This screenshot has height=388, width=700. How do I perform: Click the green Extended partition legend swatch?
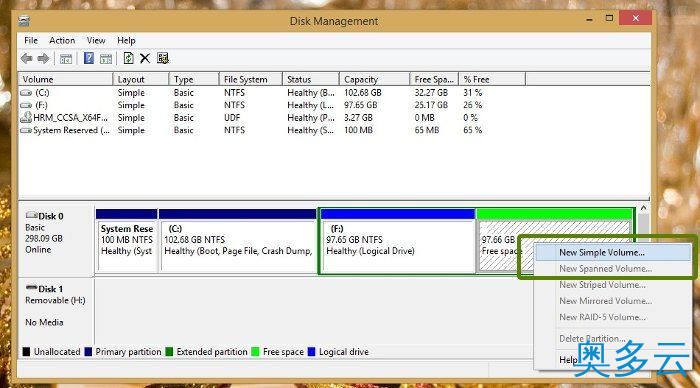[169, 352]
